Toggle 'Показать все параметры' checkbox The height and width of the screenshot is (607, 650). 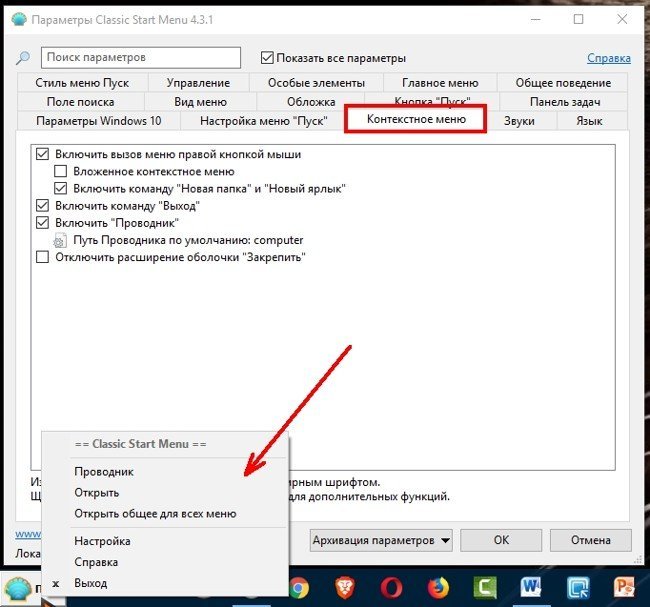pyautogui.click(x=267, y=58)
